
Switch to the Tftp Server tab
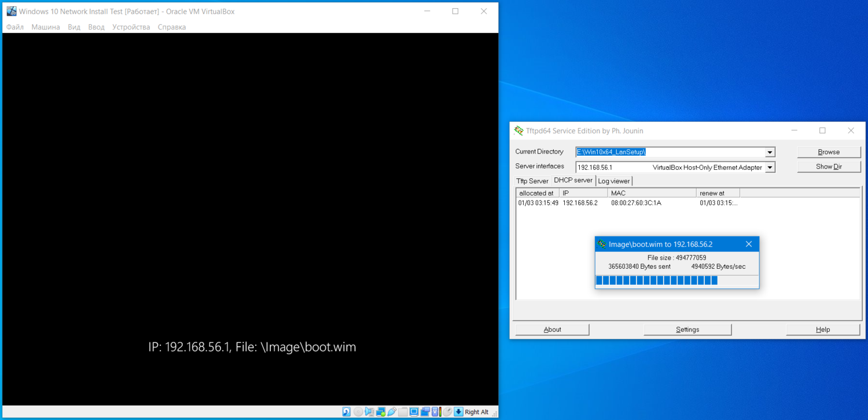pos(532,181)
